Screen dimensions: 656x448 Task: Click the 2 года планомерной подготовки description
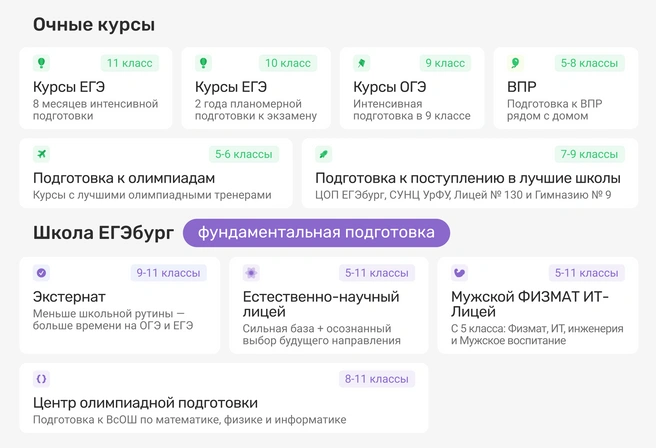256,110
